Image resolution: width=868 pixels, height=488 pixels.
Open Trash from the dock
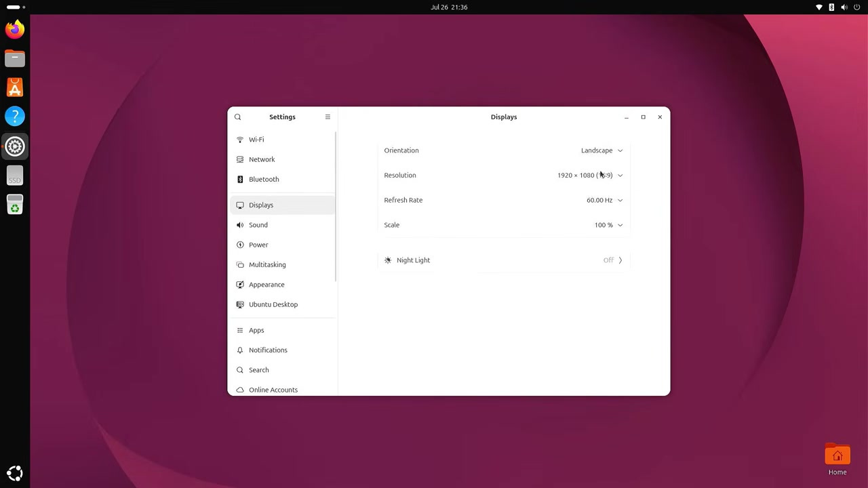click(15, 205)
